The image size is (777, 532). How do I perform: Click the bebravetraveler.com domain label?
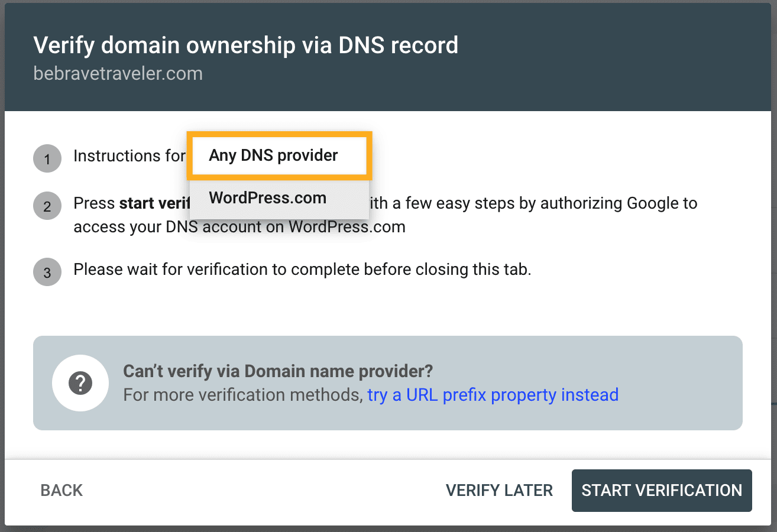coord(118,73)
